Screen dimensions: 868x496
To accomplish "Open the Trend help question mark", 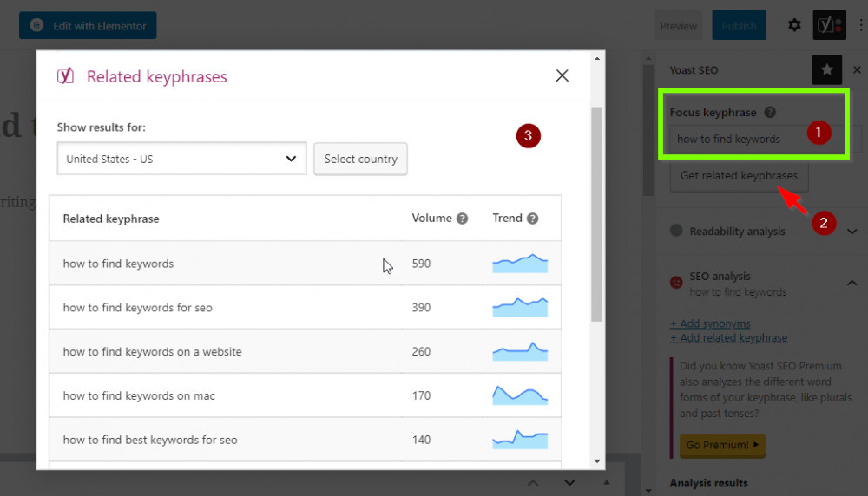I will tap(533, 219).
